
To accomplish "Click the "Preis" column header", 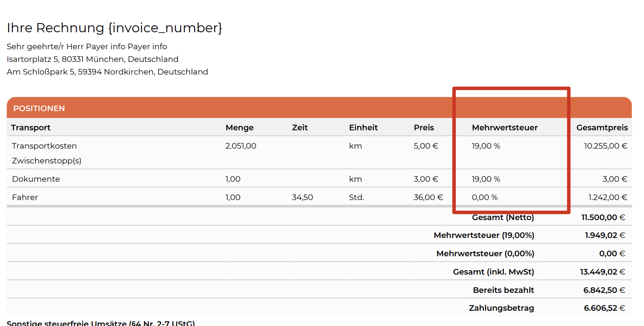I will click(424, 128).
